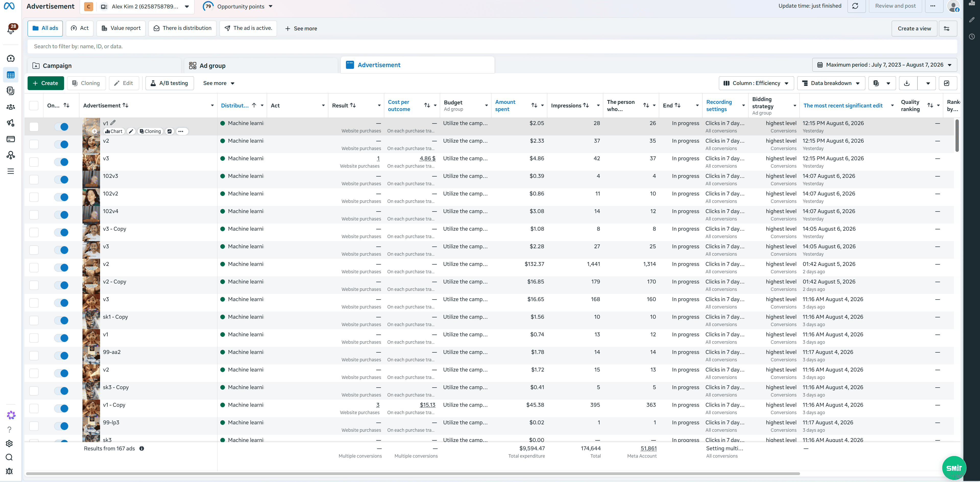Select The ad is active view

click(x=248, y=28)
